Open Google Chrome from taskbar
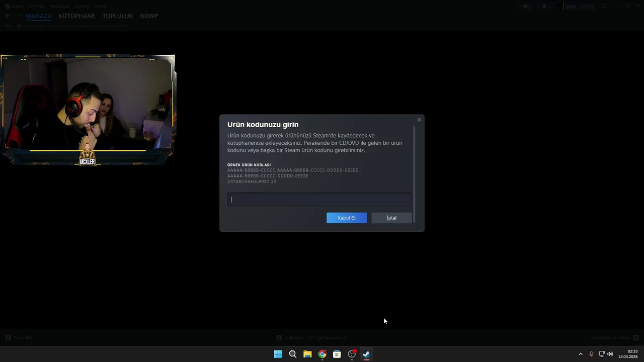Screen dimensions: 644x362 tap(322, 354)
